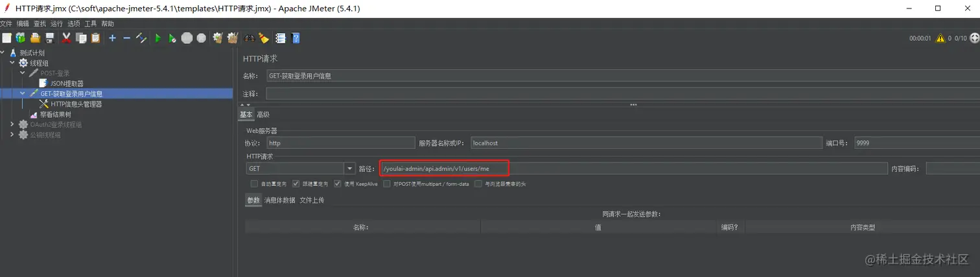Collapse the 线程组 tree node arrow
This screenshot has height=277, width=980.
tap(12, 63)
